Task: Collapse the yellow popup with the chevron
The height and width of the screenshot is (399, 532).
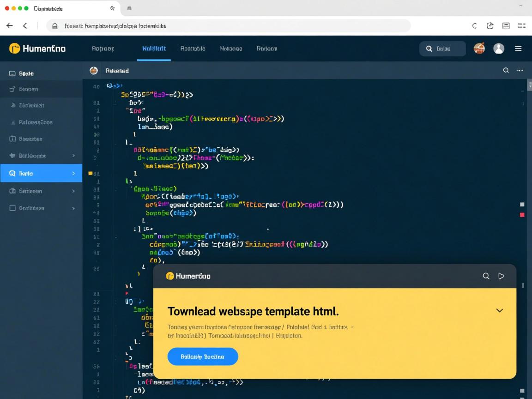Action: click(499, 310)
